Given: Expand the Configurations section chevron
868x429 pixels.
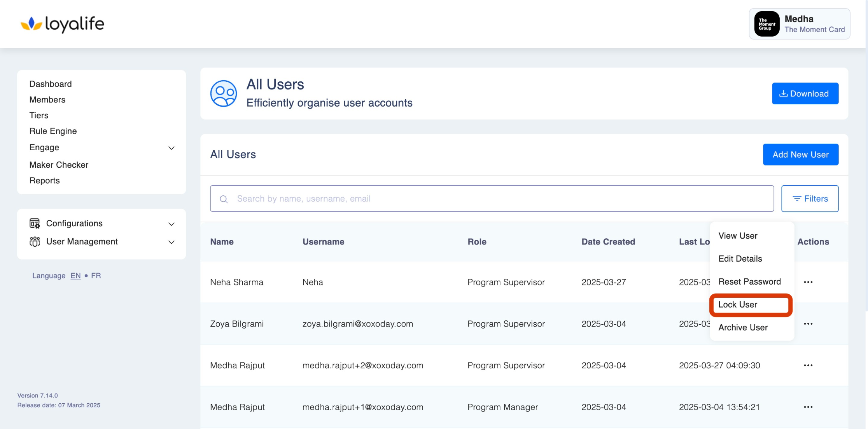Looking at the screenshot, I should 171,224.
